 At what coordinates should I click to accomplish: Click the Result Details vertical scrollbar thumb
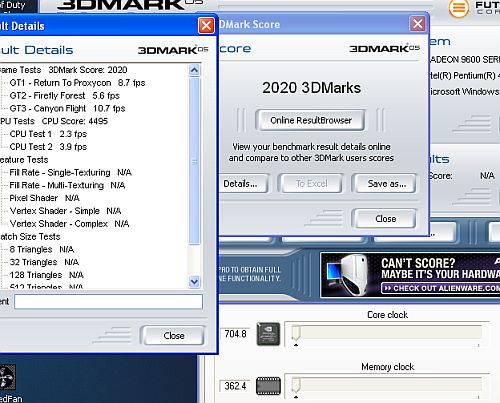tap(194, 161)
